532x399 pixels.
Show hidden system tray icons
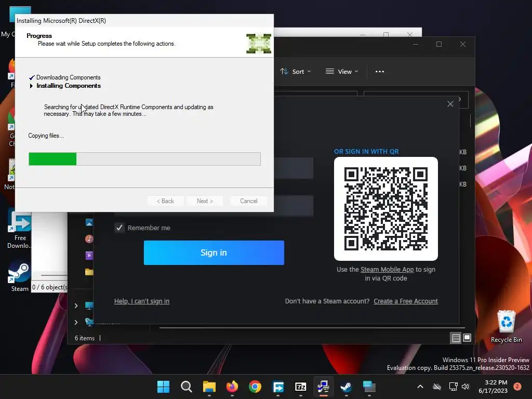(420, 387)
